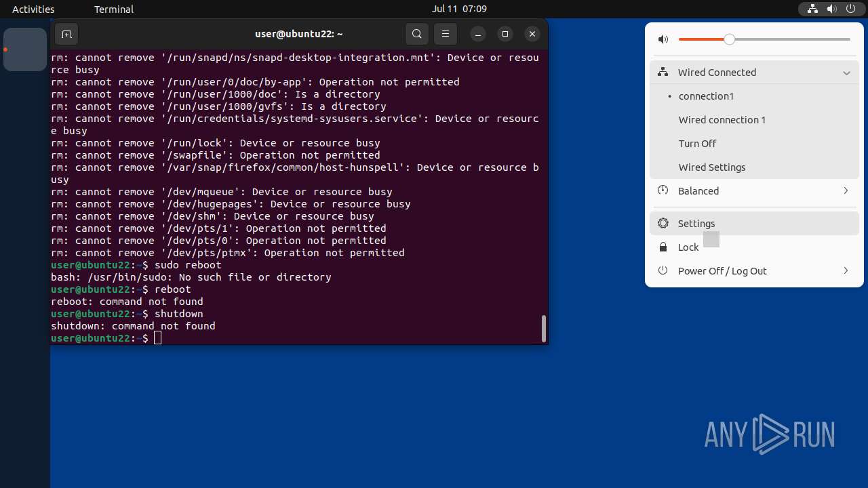
Task: Click the 'sudo reboot' command text
Action: pyautogui.click(x=188, y=265)
